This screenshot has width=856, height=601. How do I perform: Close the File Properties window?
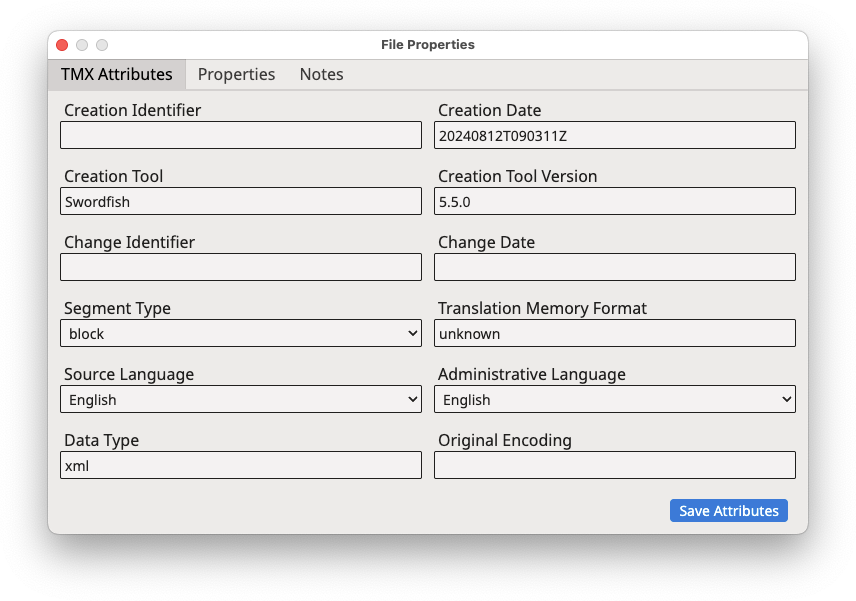(x=62, y=45)
